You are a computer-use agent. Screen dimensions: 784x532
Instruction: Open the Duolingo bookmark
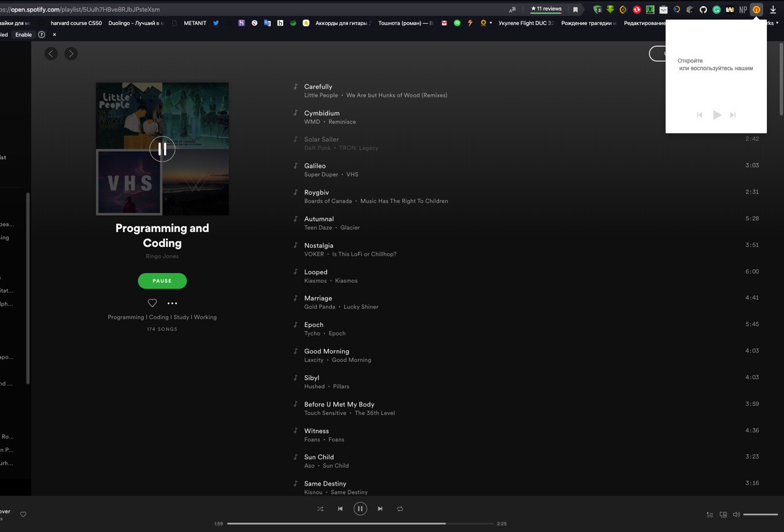pyautogui.click(x=137, y=23)
